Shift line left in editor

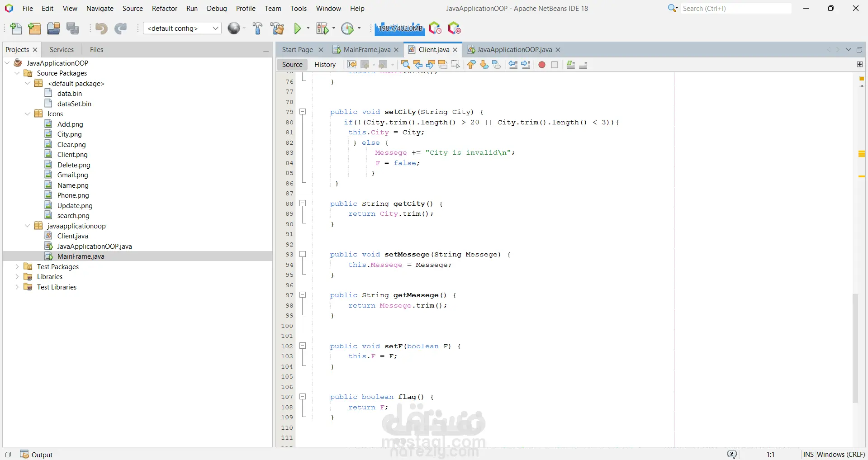[513, 65]
